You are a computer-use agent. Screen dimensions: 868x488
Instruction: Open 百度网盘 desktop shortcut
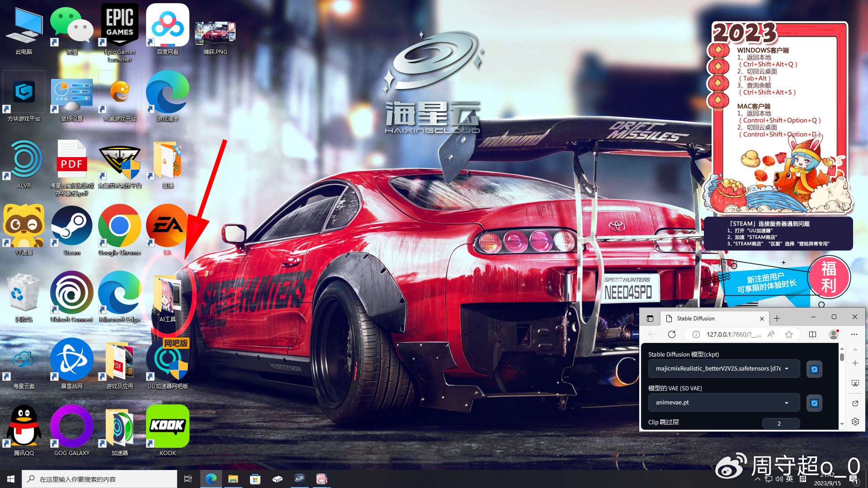168,30
